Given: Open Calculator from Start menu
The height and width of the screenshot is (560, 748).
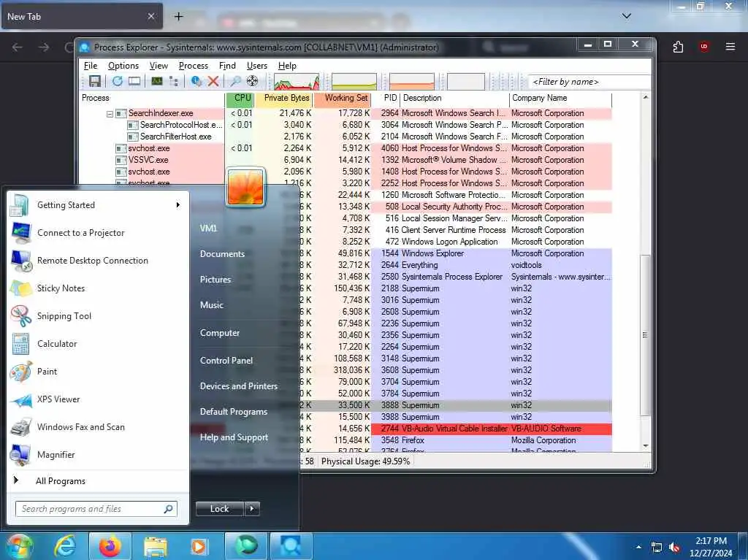Looking at the screenshot, I should point(97,344).
